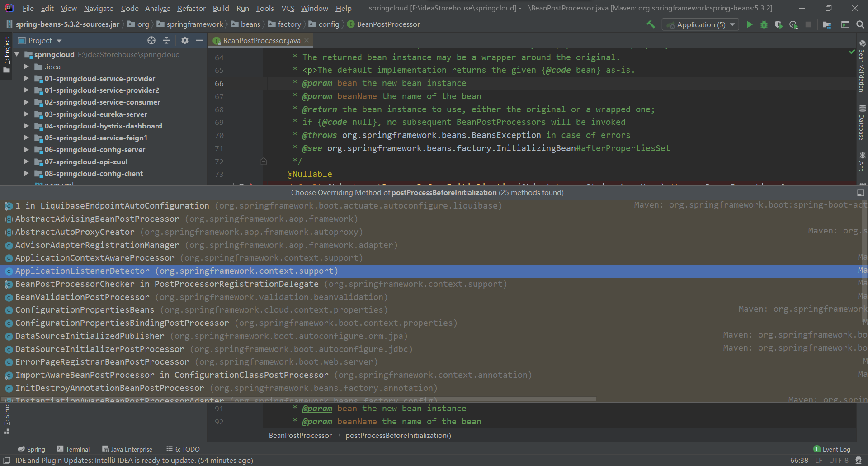Toggle the Structure side tab
Image resolution: width=868 pixels, height=466 pixels.
pyautogui.click(x=6, y=418)
